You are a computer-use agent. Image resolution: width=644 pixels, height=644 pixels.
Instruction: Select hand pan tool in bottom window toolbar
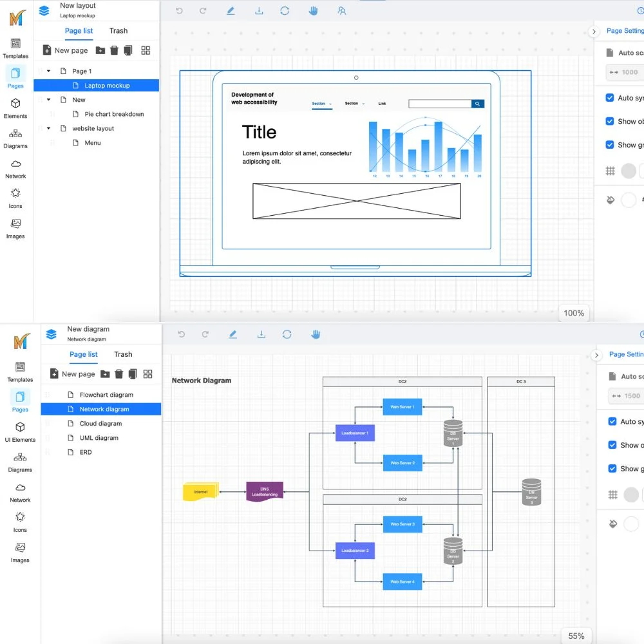coord(316,334)
